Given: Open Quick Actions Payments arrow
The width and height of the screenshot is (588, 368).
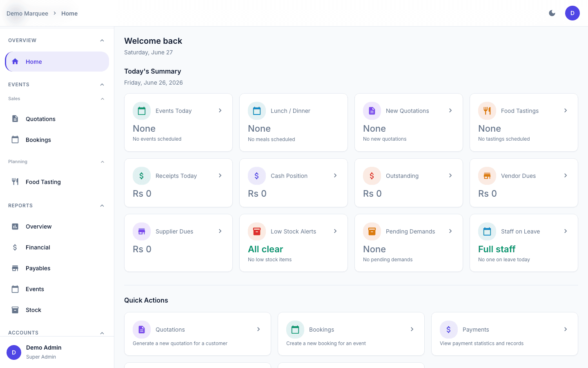Looking at the screenshot, I should tap(566, 329).
